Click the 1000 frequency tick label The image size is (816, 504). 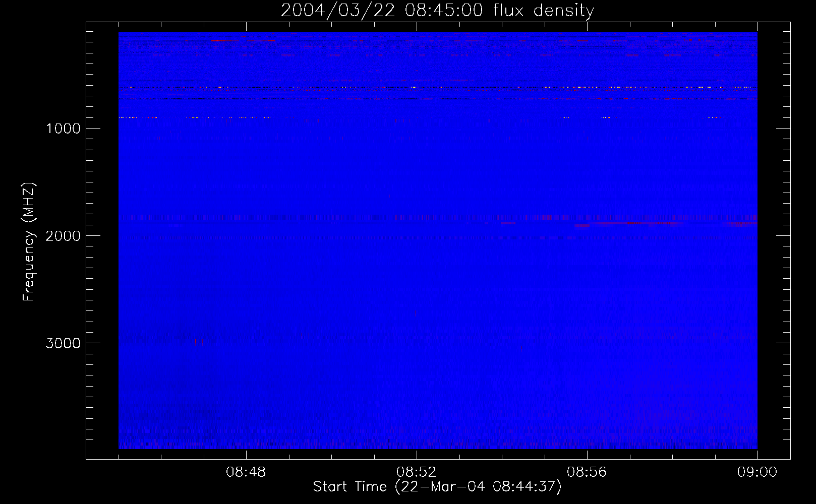tap(63, 129)
